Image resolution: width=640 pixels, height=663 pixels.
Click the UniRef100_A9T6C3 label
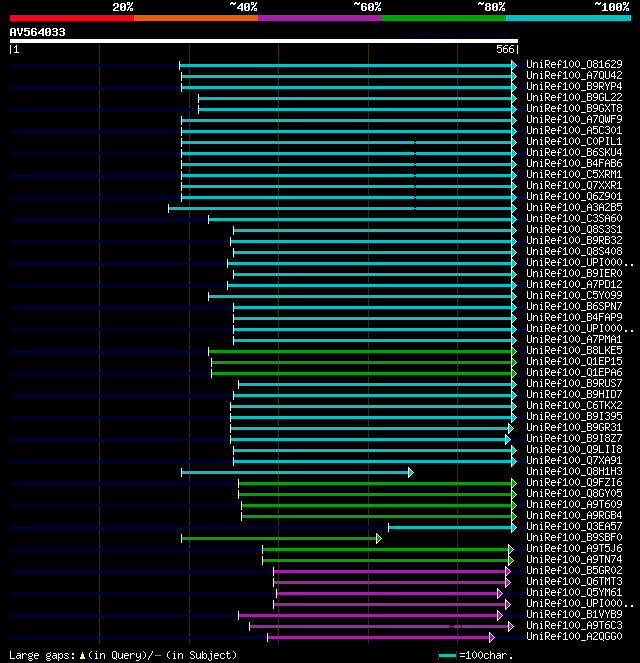coord(574,625)
